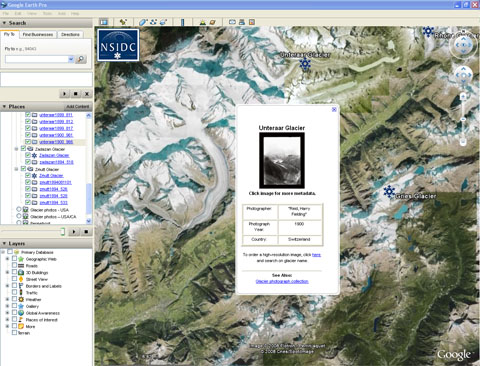Click the Traffic light layer icon
The width and height of the screenshot is (480, 366).
tap(21, 292)
